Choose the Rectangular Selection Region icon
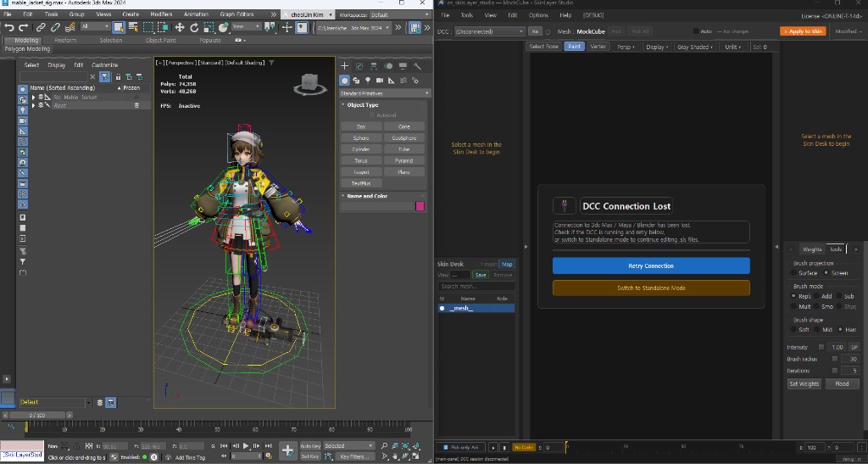The height and width of the screenshot is (464, 868). pos(148,27)
